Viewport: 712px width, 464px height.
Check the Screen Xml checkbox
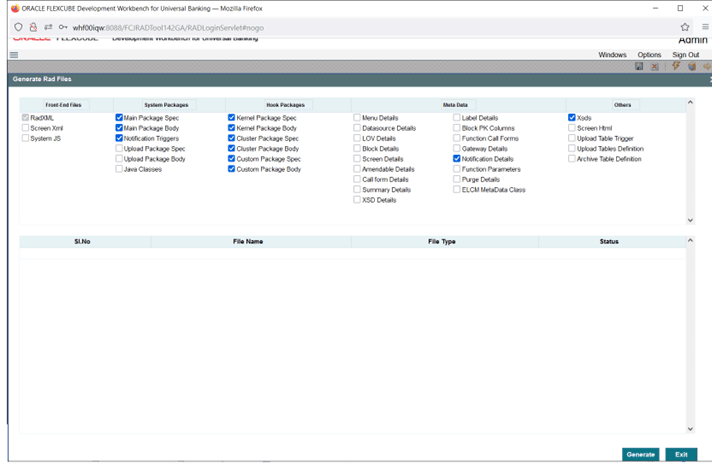(x=25, y=128)
